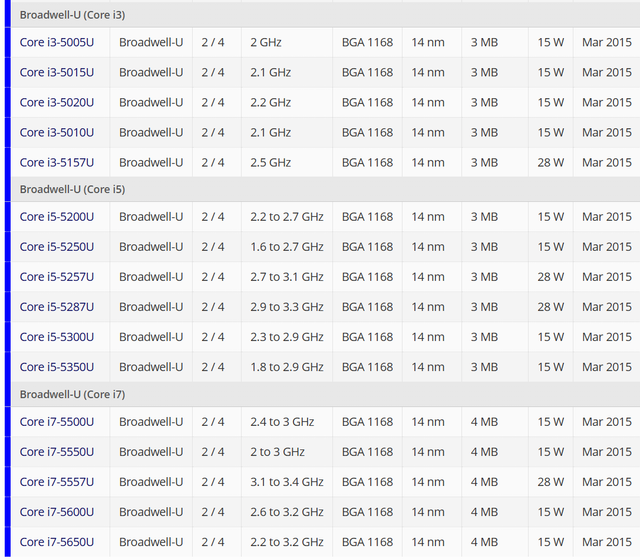Open the Core i5-5350U processor link
Viewport: 640px width, 560px height.
[57, 367]
